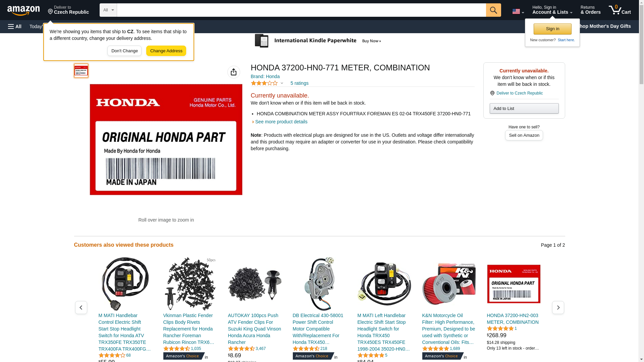Open the US flag language selector
644x362 pixels.
click(518, 12)
